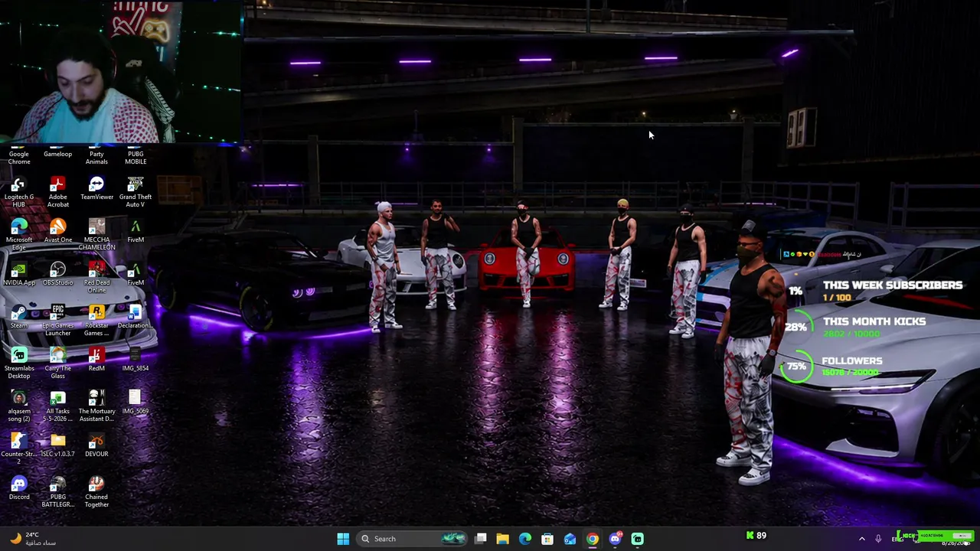Open File Explorer from the taskbar
Image resolution: width=980 pixels, height=551 pixels.
[502, 539]
